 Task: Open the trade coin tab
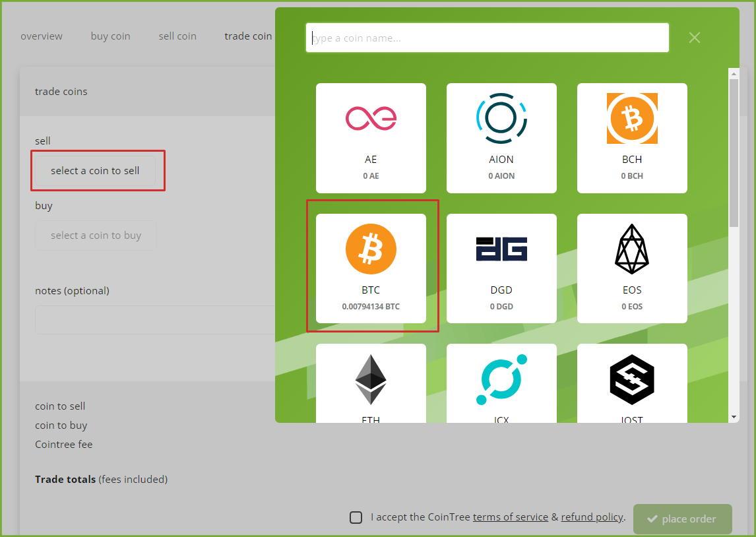[x=248, y=36]
